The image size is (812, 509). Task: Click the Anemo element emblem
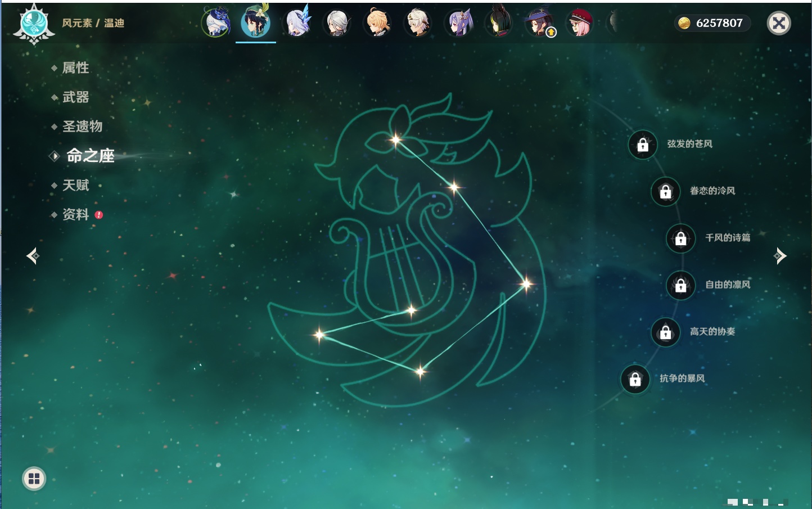tap(34, 24)
